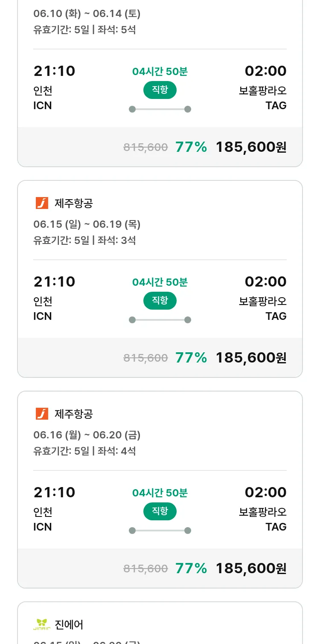Viewport: 320px width, 644px height.
Task: Click the route line under the 06.15 직항 badge
Action: tap(160, 320)
